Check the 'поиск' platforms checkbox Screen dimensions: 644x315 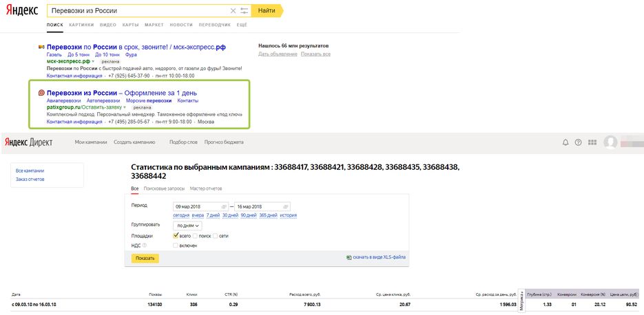pos(195,236)
